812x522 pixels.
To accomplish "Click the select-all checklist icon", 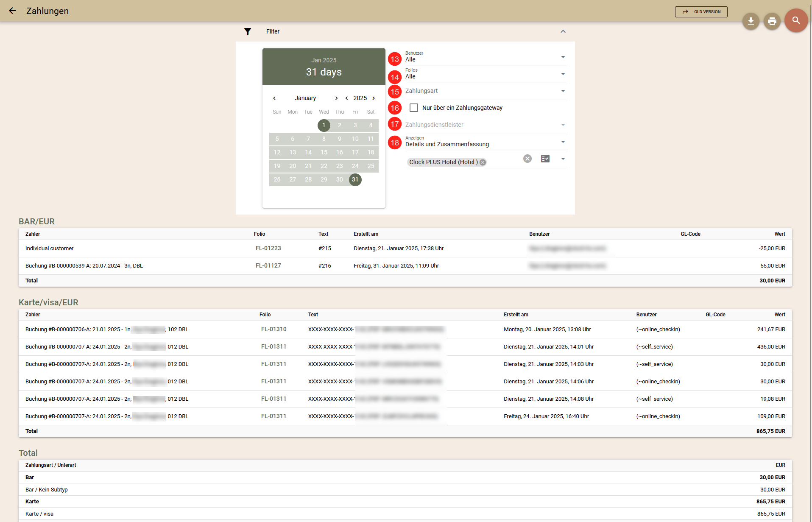I will pos(545,159).
